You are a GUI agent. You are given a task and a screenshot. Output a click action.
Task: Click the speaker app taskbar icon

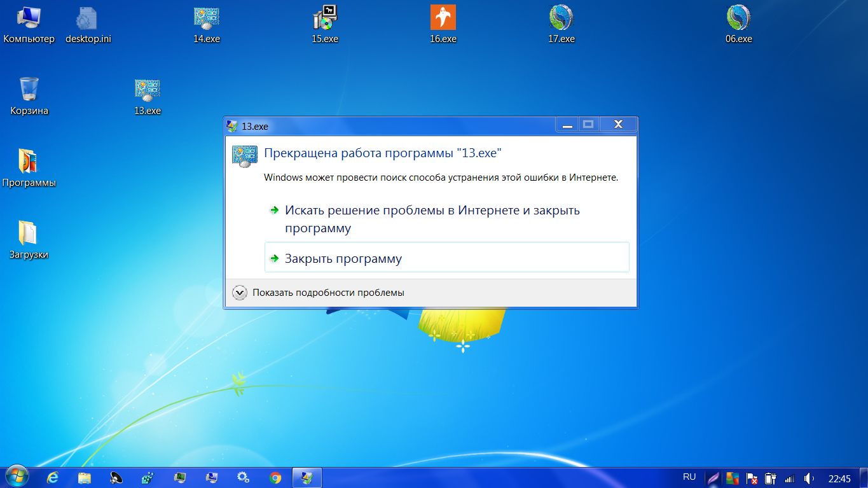tap(116, 477)
